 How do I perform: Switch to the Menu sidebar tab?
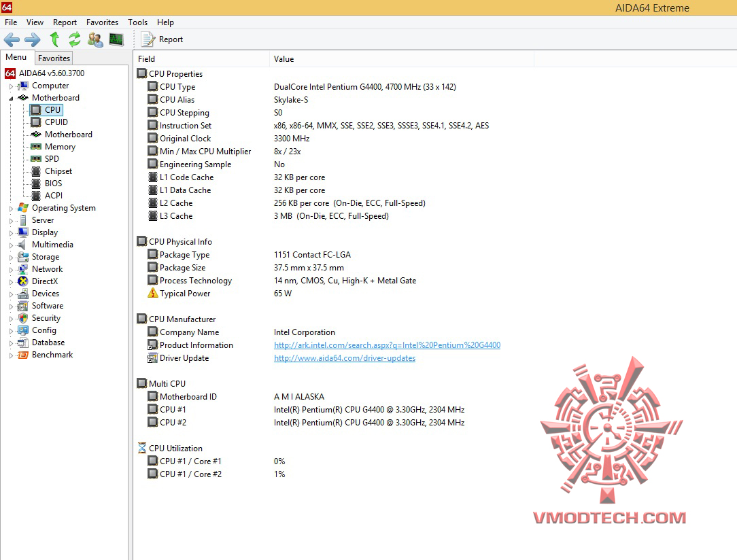coord(16,57)
